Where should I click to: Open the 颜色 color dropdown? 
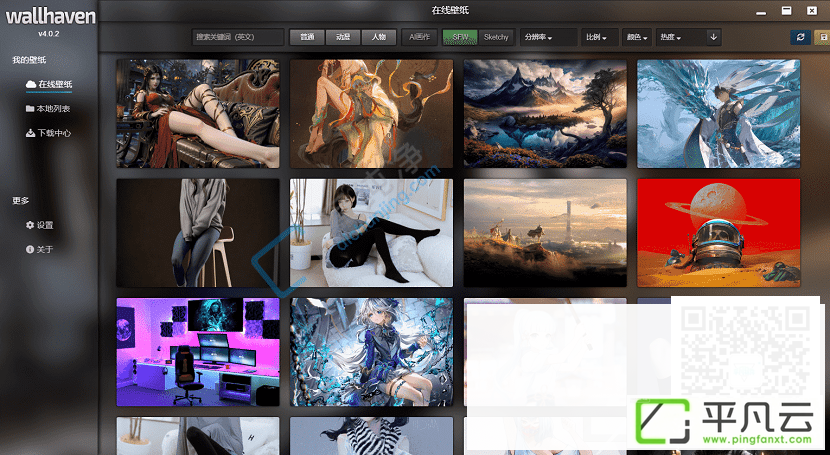(x=637, y=37)
